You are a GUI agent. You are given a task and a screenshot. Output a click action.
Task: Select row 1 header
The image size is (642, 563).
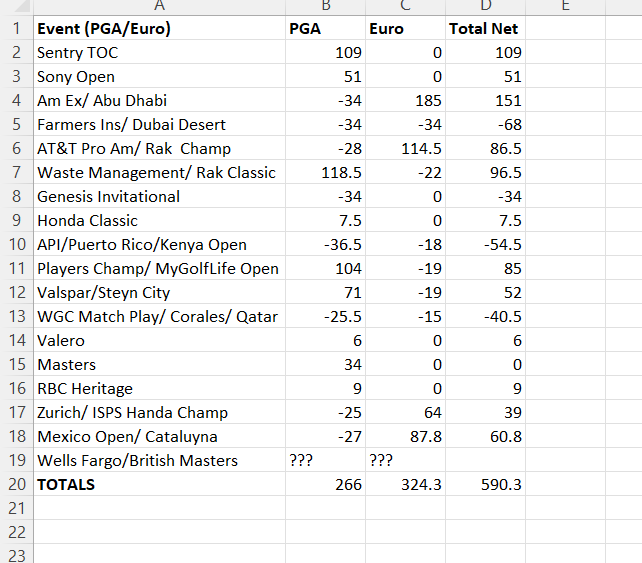pos(16,28)
